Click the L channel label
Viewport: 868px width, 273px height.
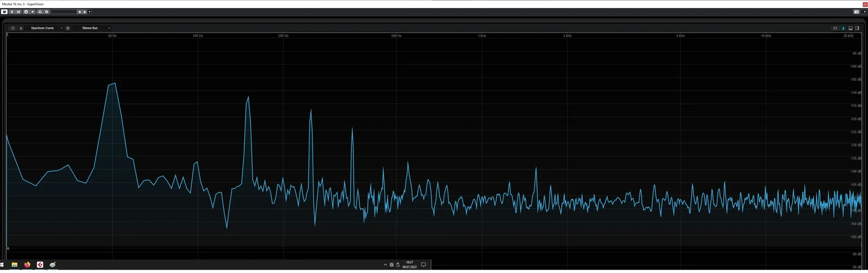click(x=8, y=35)
